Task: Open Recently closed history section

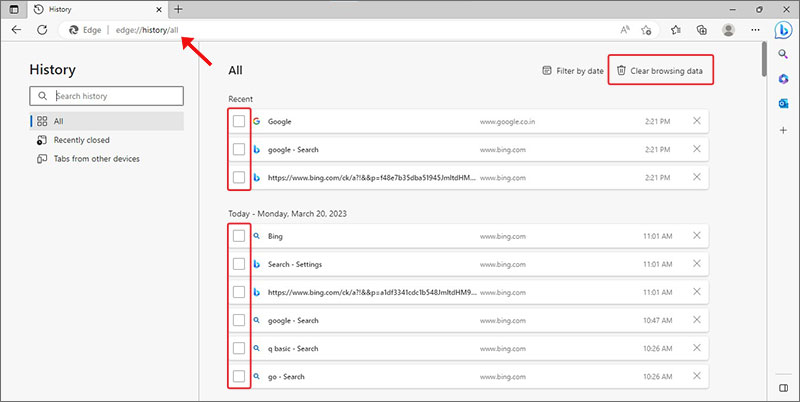Action: (x=81, y=140)
